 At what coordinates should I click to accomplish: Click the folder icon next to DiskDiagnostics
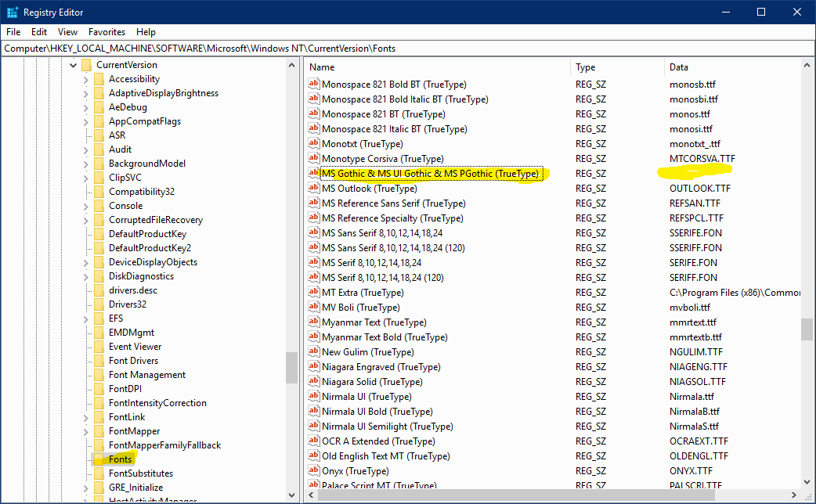[99, 276]
